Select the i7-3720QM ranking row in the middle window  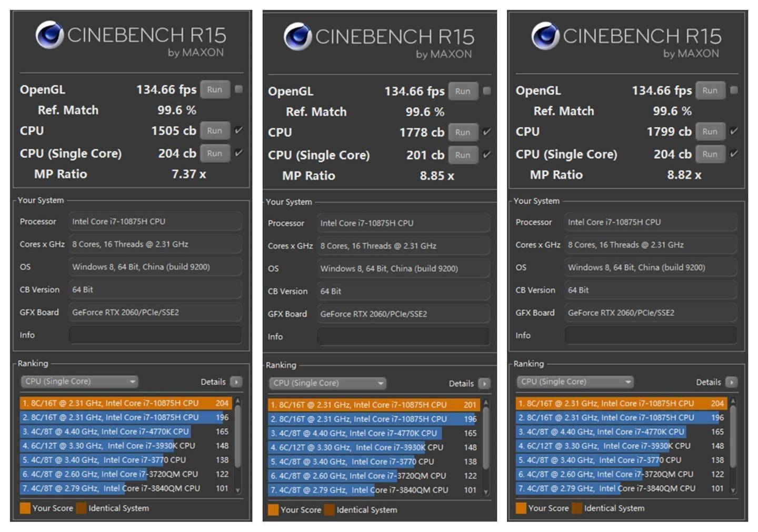(374, 476)
